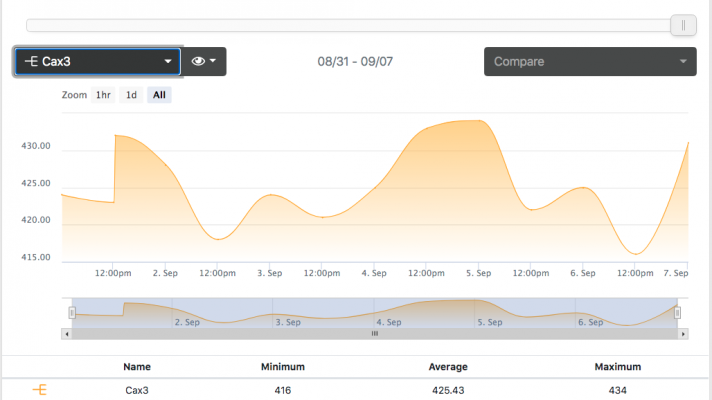The width and height of the screenshot is (712, 400).
Task: Click the maximum value 434
Action: pyautogui.click(x=618, y=390)
